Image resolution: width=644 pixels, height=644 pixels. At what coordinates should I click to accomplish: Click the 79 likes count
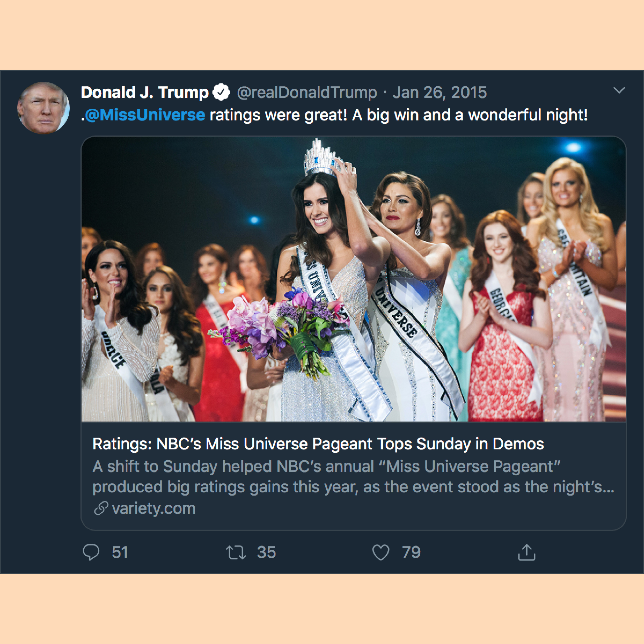(411, 552)
